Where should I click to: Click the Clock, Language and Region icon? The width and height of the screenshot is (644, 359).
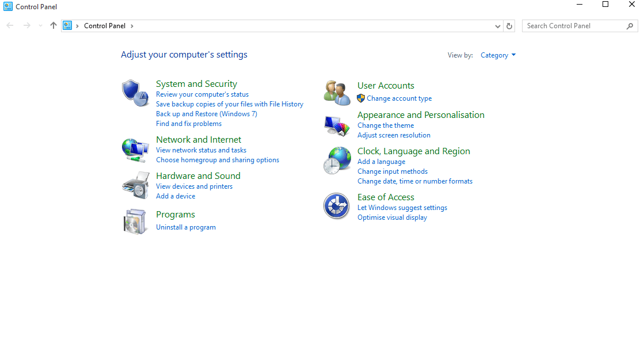337,161
